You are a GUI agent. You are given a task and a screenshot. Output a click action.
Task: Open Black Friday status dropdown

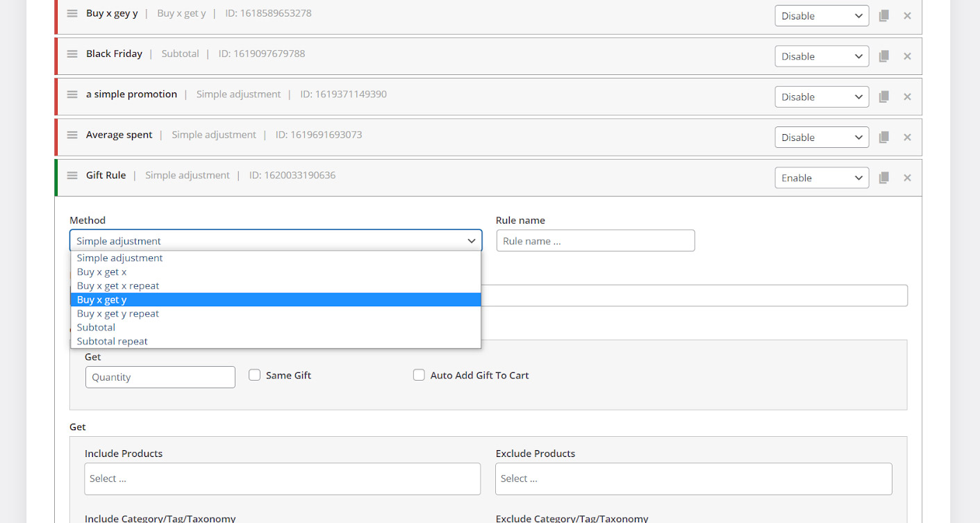click(x=822, y=56)
